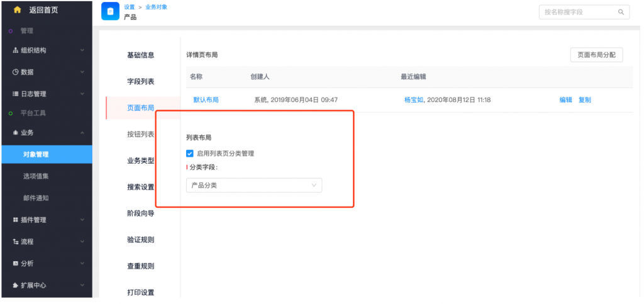Screen dimensions: 644x304
Task: Expand the 流程 sidebar menu chevron
Action: (82, 242)
